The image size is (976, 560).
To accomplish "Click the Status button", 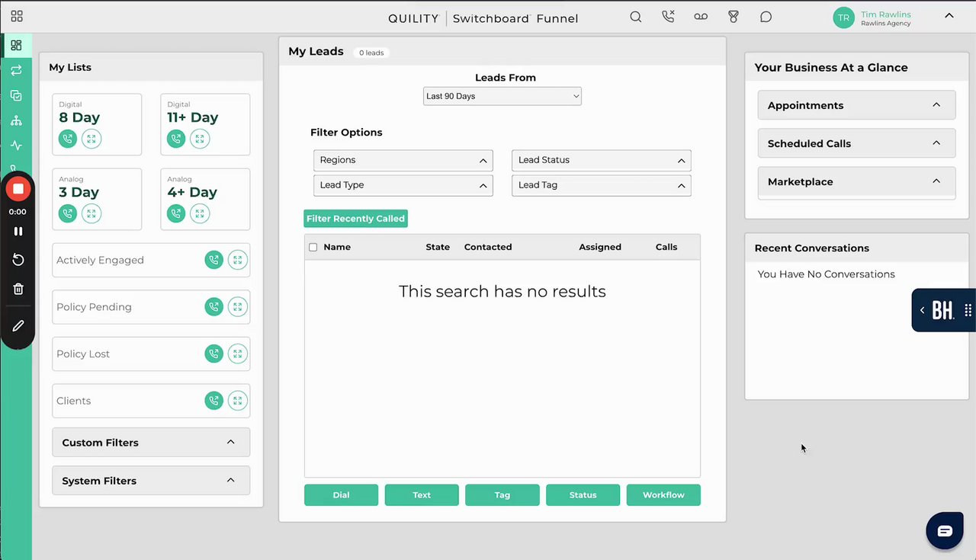I will click(x=583, y=495).
